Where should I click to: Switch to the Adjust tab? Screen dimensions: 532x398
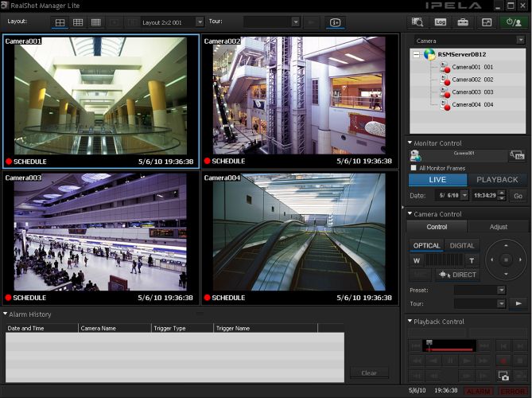(x=498, y=227)
